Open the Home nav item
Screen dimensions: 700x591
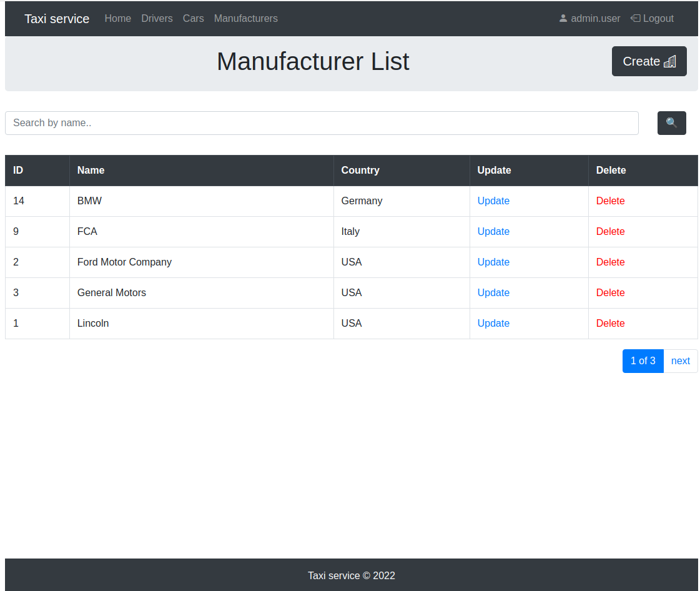(118, 18)
